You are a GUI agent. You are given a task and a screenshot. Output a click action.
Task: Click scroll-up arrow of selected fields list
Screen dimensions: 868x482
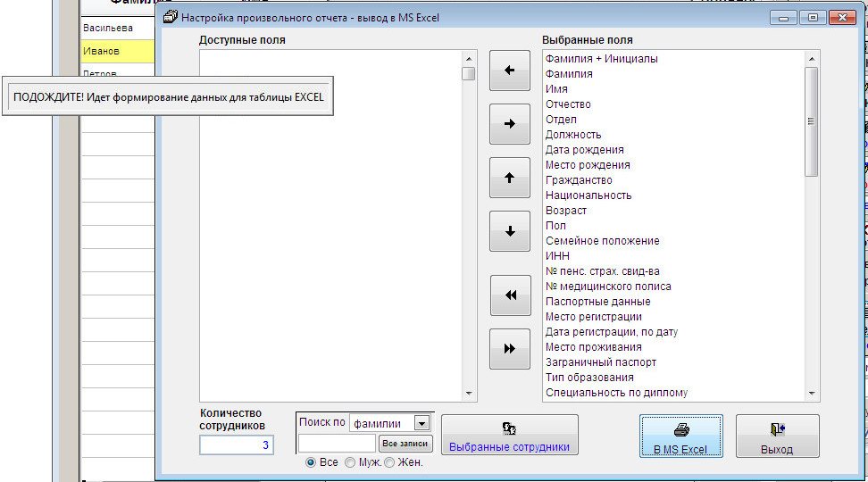(812, 59)
